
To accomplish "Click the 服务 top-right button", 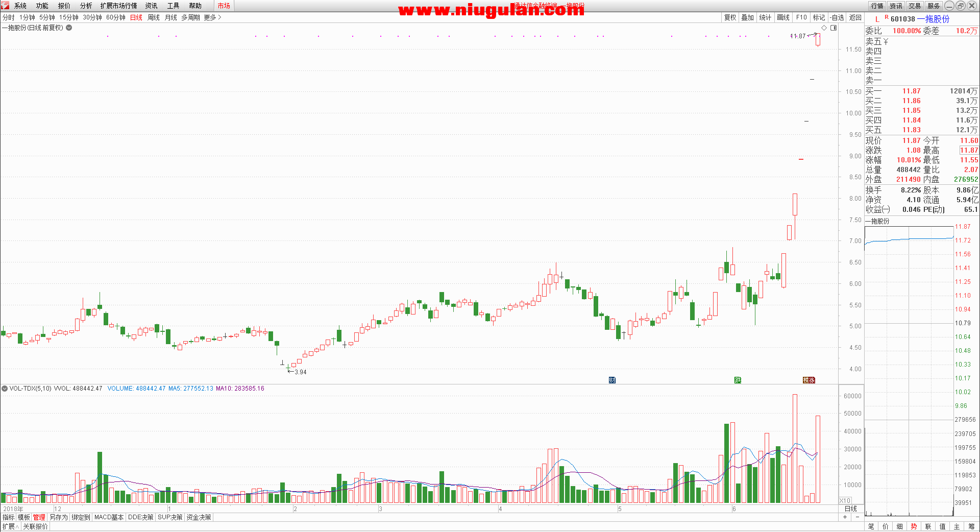I will click(934, 6).
